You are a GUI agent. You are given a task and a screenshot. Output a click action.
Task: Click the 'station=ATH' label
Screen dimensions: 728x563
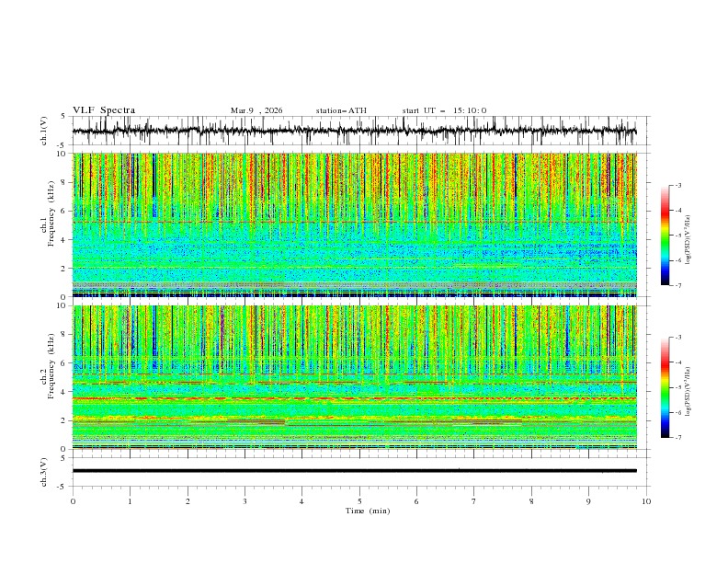pos(341,110)
